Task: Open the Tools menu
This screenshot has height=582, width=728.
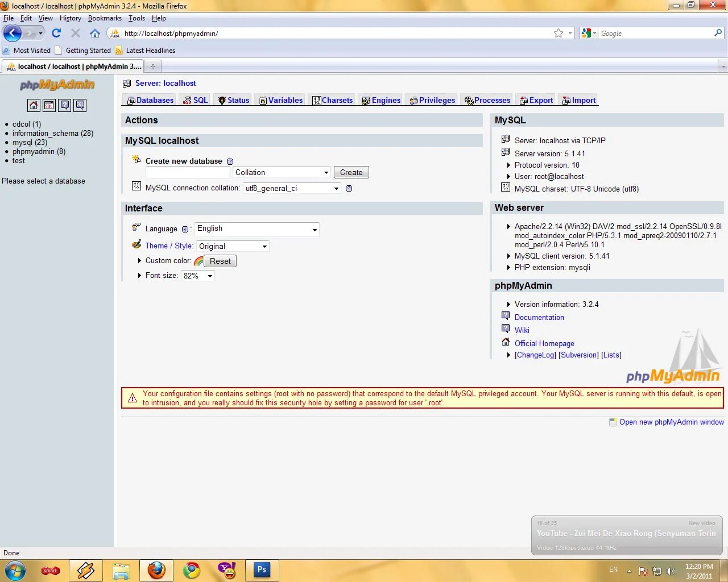Action: 136,18
